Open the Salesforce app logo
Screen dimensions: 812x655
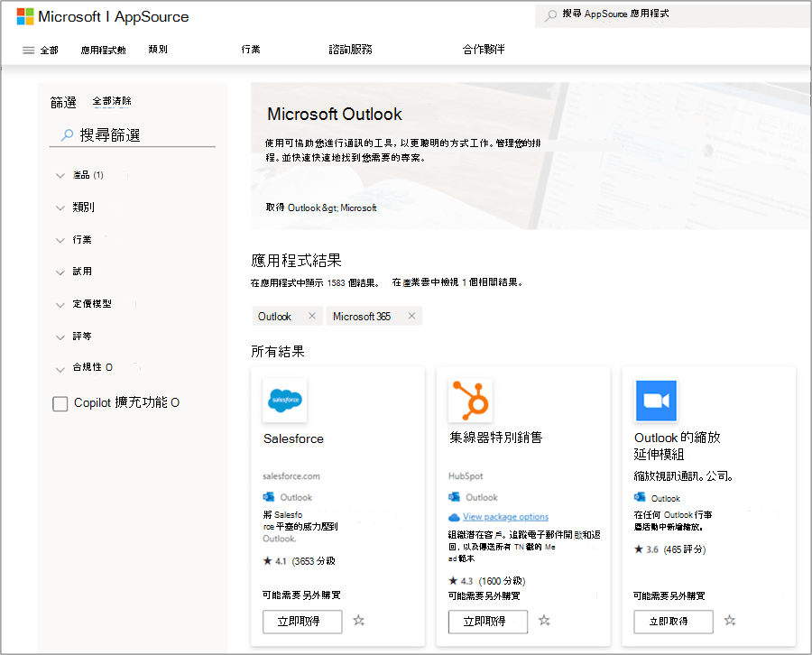pos(285,401)
